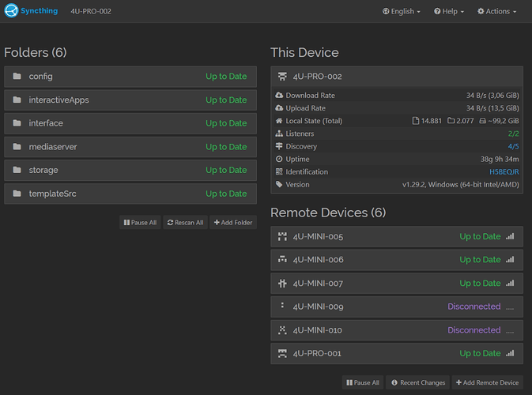Viewport: 532px width, 395px height.
Task: Expand the interface folder panel
Action: 130,123
